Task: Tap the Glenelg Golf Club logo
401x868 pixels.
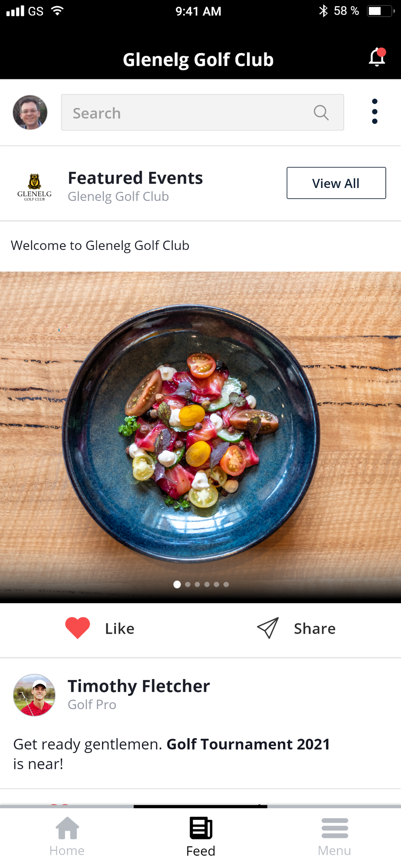Action: click(x=34, y=187)
